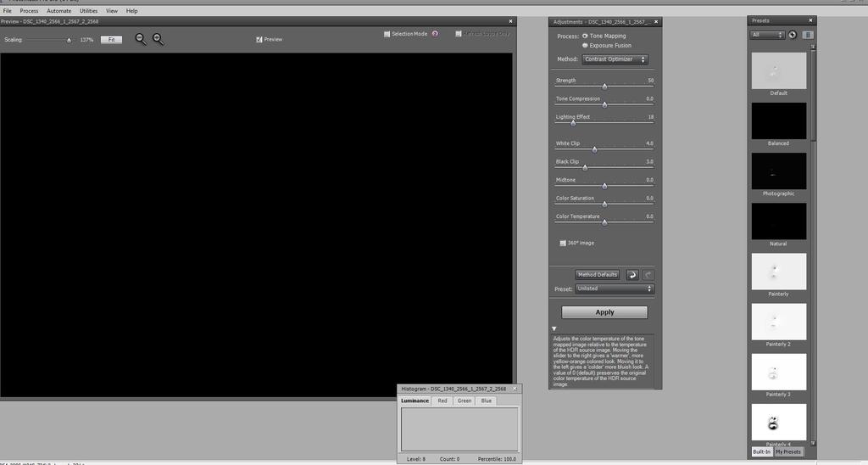868x465 pixels.
Task: Collapse the description text with triangle
Action: click(554, 328)
